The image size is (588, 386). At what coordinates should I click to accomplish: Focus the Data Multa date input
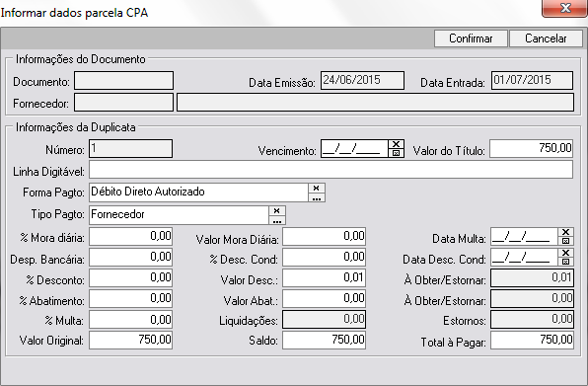pyautogui.click(x=524, y=237)
